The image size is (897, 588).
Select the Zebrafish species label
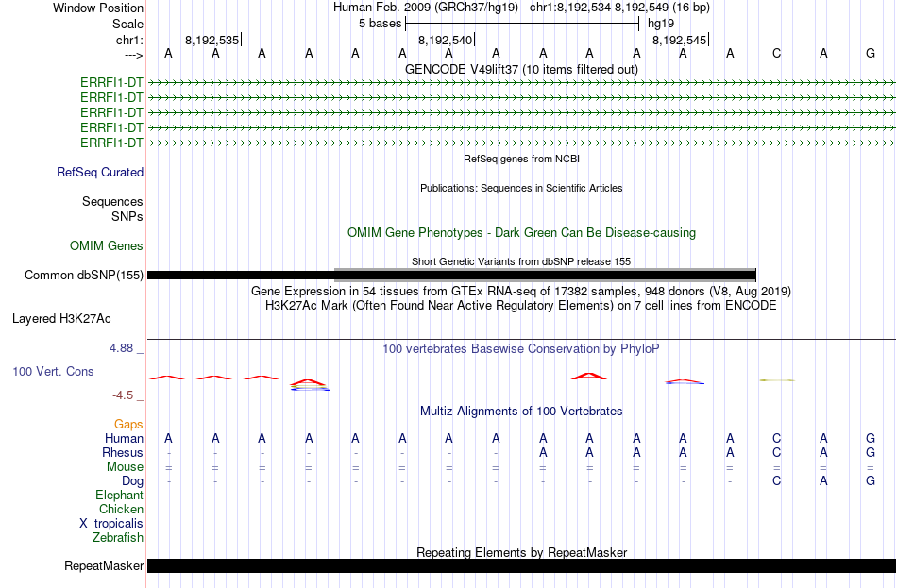(118, 538)
